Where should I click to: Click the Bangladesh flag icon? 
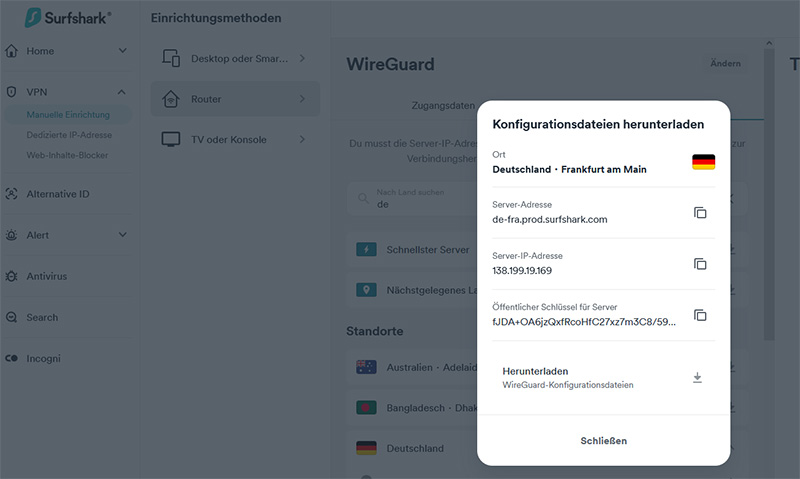click(x=366, y=408)
